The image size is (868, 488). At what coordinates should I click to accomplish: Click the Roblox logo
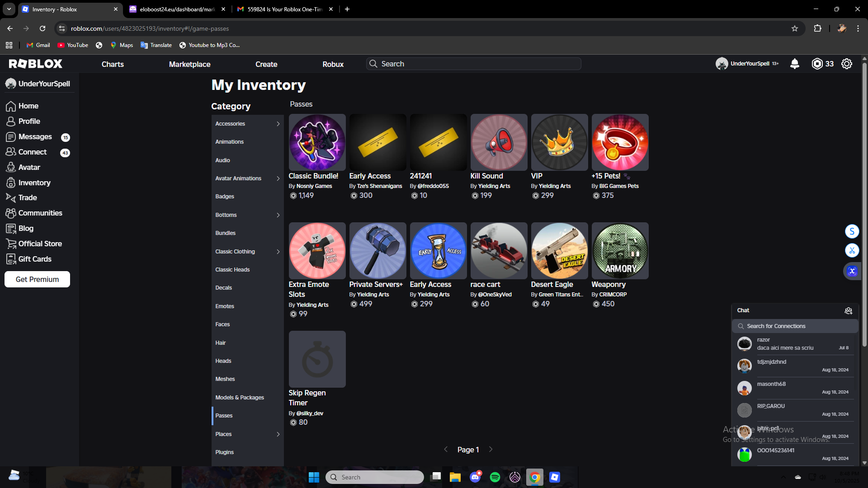click(x=36, y=64)
